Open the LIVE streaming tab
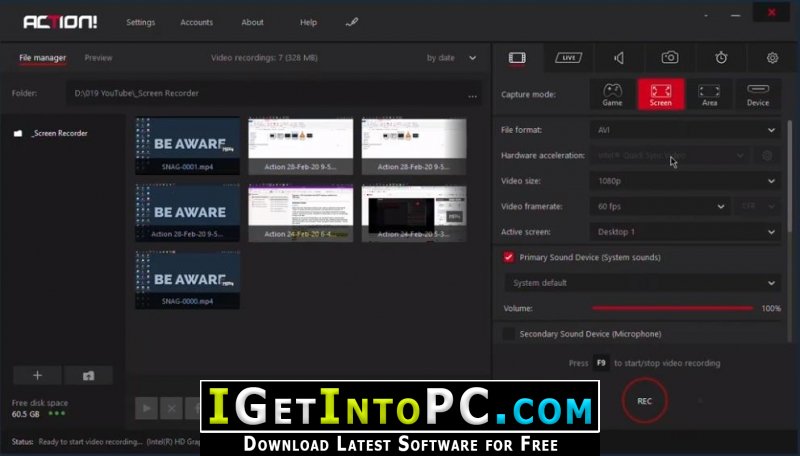 (x=568, y=58)
